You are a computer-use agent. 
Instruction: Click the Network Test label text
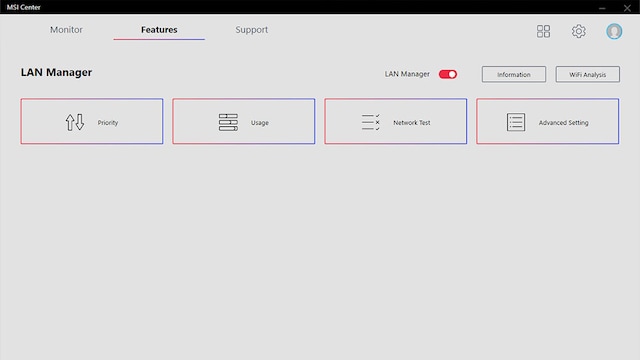411,122
